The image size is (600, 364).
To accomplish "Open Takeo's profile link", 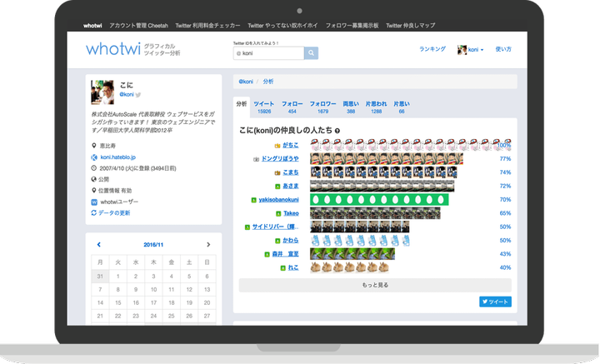I will pos(291,213).
